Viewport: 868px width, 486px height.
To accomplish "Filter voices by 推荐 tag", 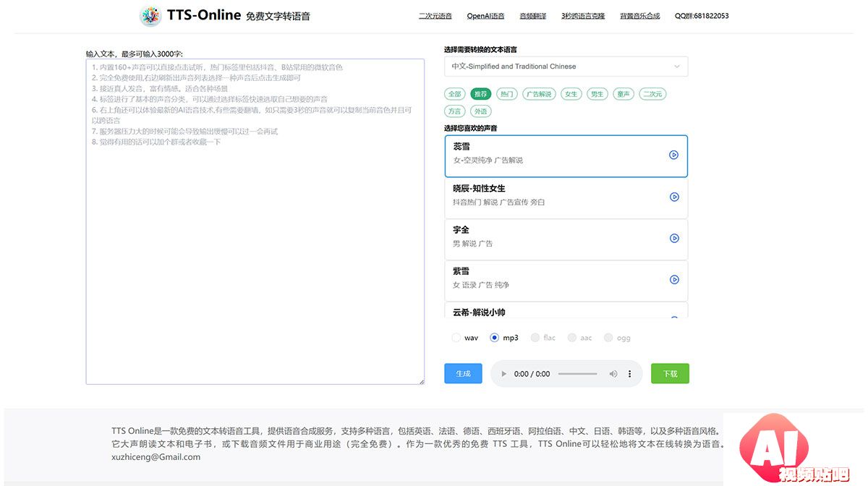I will 480,94.
